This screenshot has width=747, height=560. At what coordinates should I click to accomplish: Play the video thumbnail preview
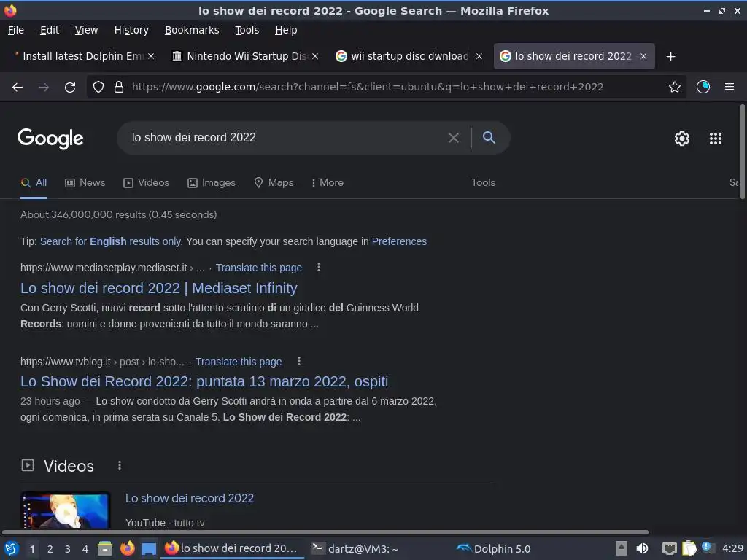click(x=65, y=510)
